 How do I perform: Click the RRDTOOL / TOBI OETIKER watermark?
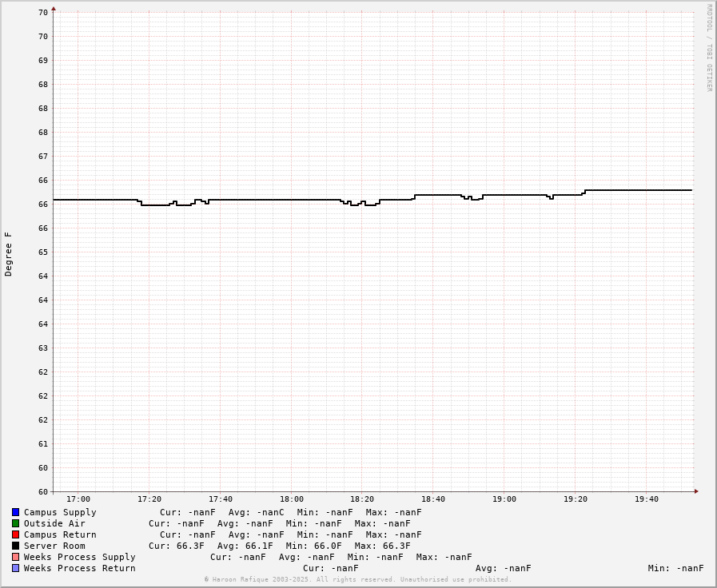[x=708, y=48]
